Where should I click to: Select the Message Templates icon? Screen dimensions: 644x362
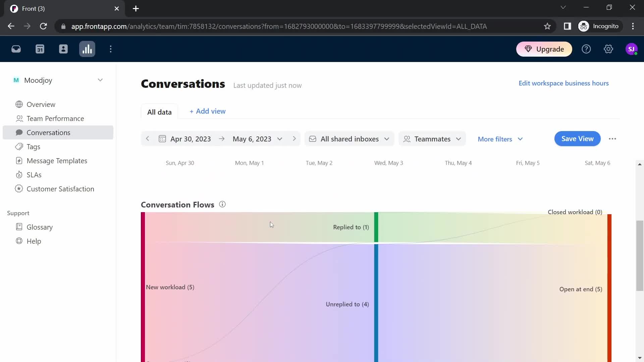pyautogui.click(x=18, y=161)
